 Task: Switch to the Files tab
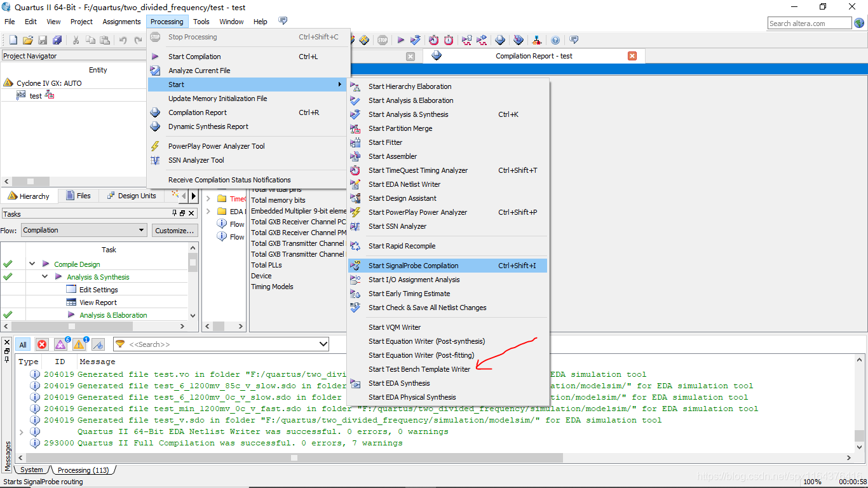(78, 196)
